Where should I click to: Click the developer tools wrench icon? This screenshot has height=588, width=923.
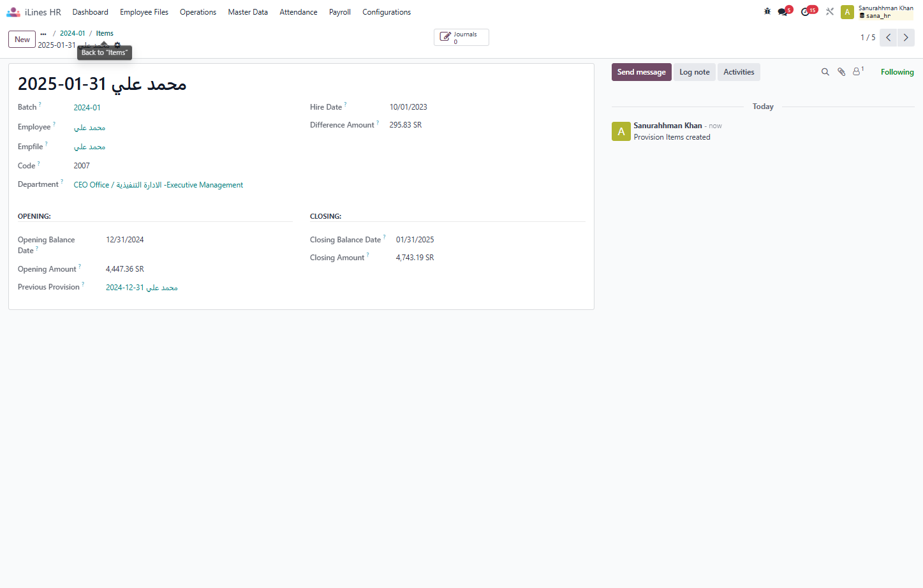point(830,11)
